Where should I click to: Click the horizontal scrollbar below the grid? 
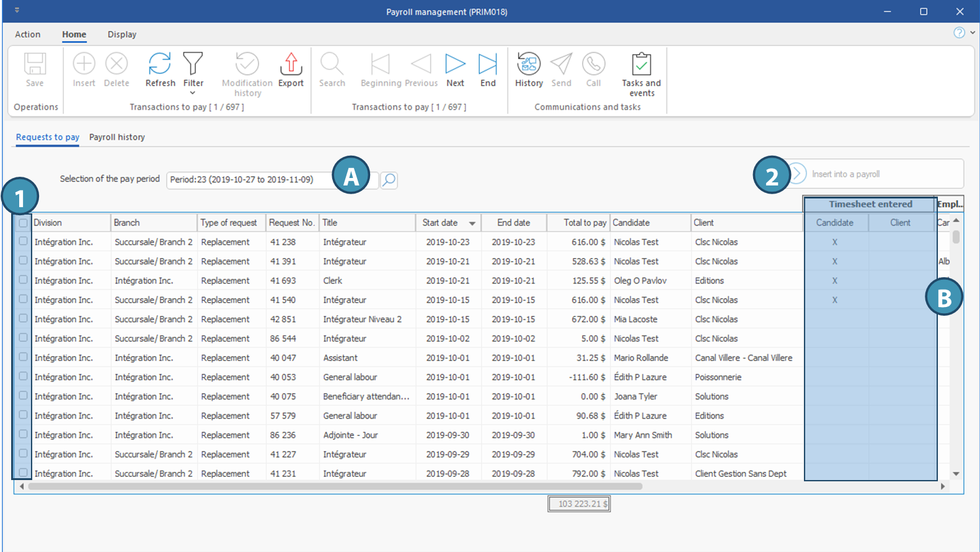335,486
